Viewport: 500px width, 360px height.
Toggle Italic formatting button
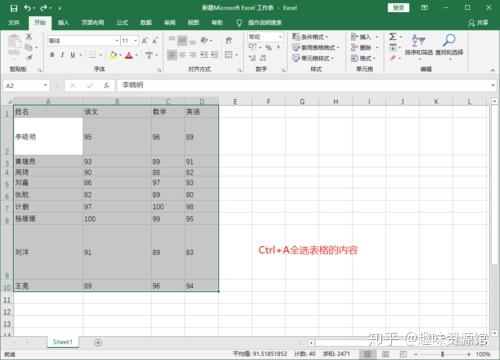[62, 55]
